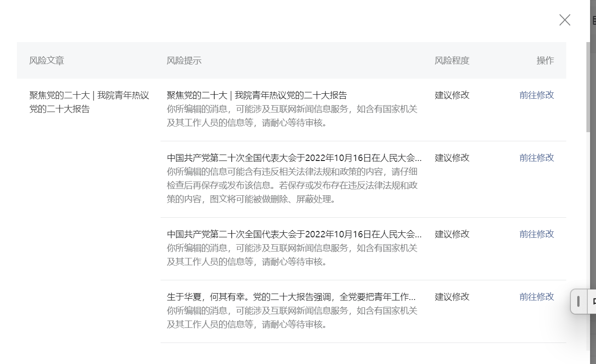Viewport: 596px width, 364px height.
Task: Click the 建议修改 label in second row
Action: point(451,158)
